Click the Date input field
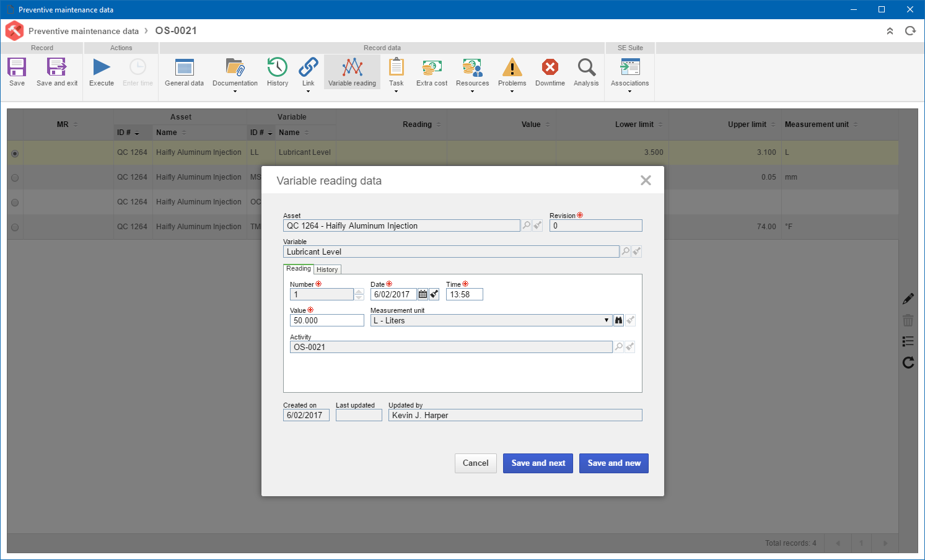The width and height of the screenshot is (925, 560). tap(393, 294)
